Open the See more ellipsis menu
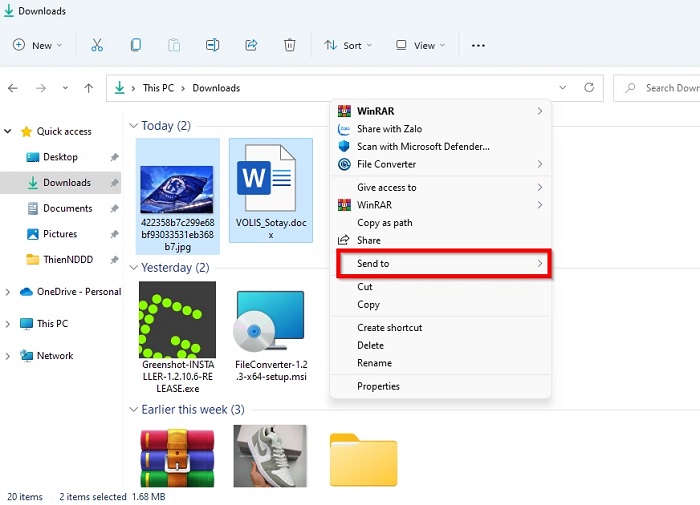This screenshot has height=505, width=700. point(478,46)
